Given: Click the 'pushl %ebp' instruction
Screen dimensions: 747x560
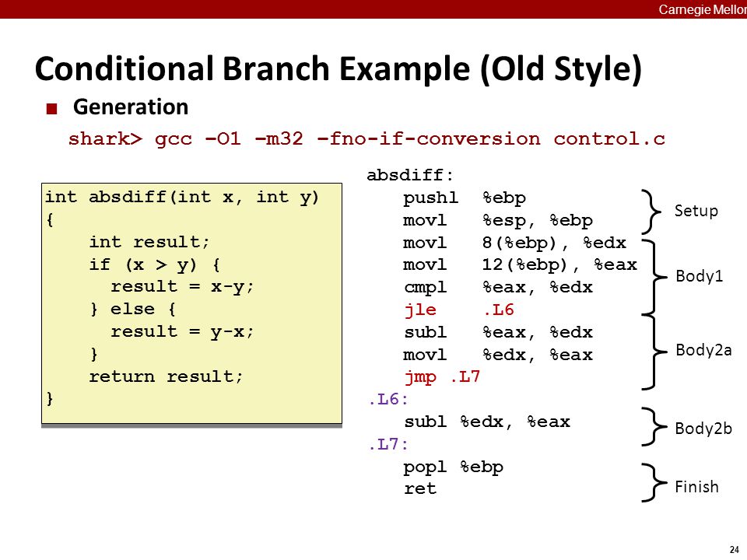Looking at the screenshot, I should [465, 198].
